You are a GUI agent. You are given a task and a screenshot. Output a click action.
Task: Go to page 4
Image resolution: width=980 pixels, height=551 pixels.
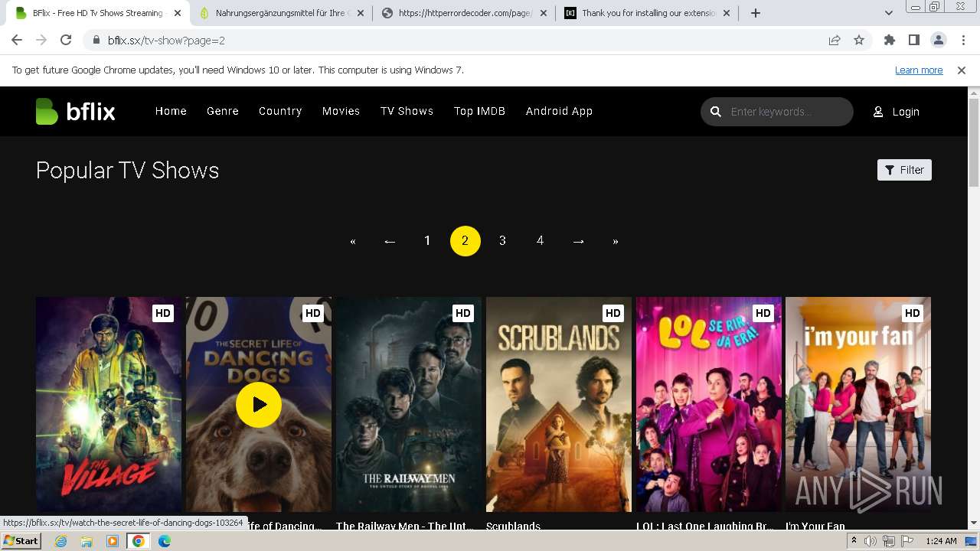pos(540,241)
